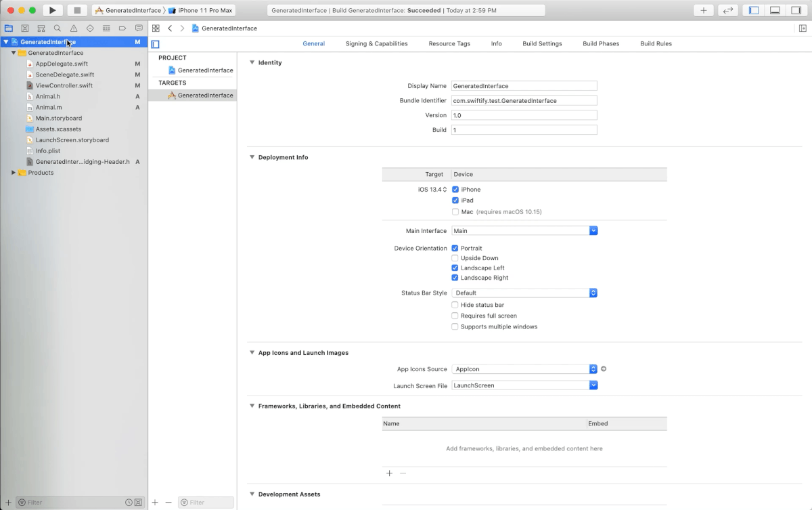Remove the selected target with minus

pos(168,503)
